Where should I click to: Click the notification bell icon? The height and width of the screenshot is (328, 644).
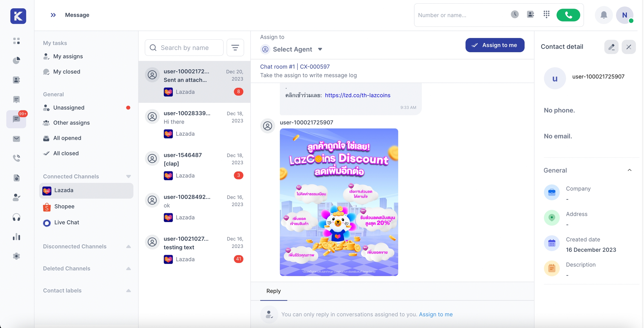click(604, 15)
